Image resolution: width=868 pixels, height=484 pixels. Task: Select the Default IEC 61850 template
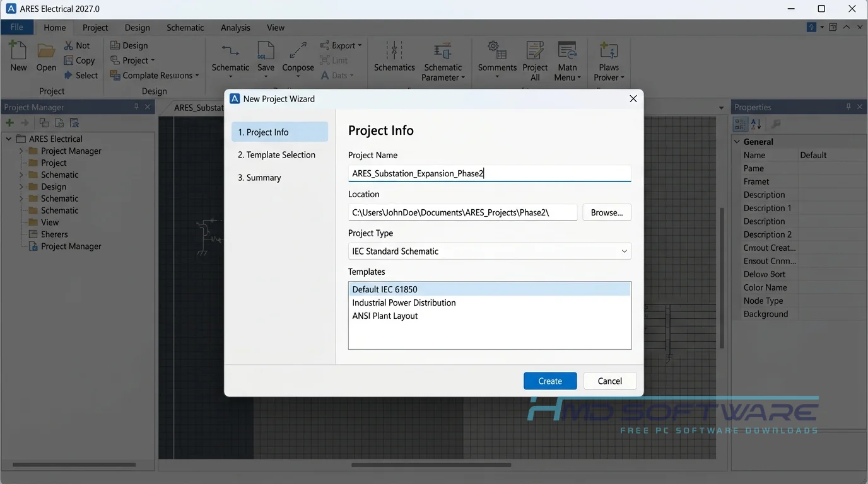[490, 289]
